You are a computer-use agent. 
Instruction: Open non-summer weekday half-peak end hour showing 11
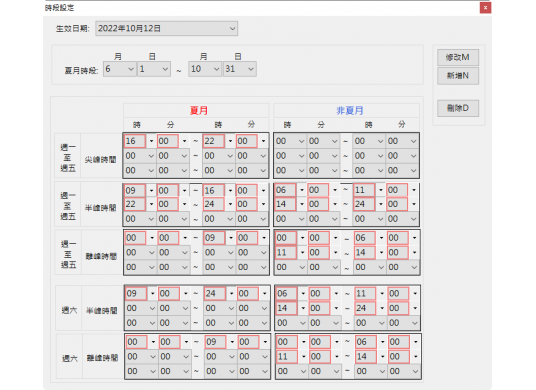coord(369,190)
